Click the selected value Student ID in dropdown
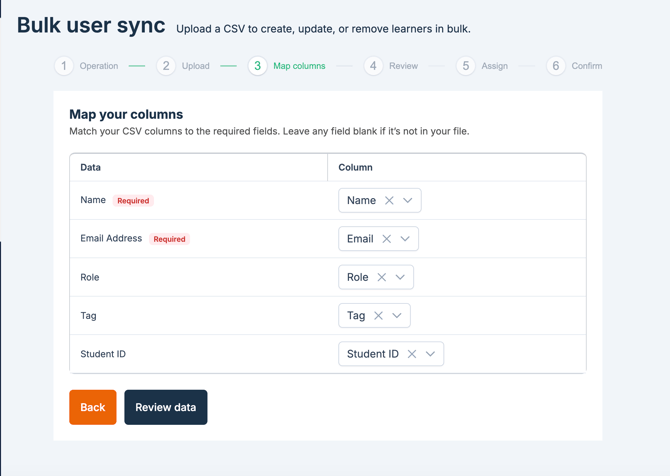This screenshot has width=670, height=476. [x=373, y=354]
